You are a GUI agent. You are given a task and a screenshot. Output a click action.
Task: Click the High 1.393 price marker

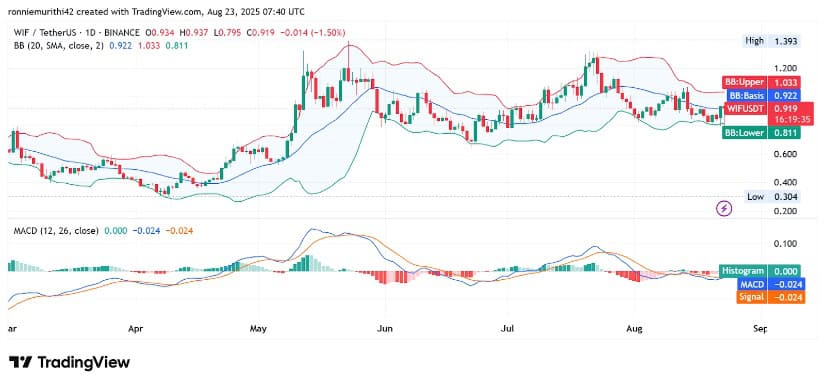tap(771, 40)
